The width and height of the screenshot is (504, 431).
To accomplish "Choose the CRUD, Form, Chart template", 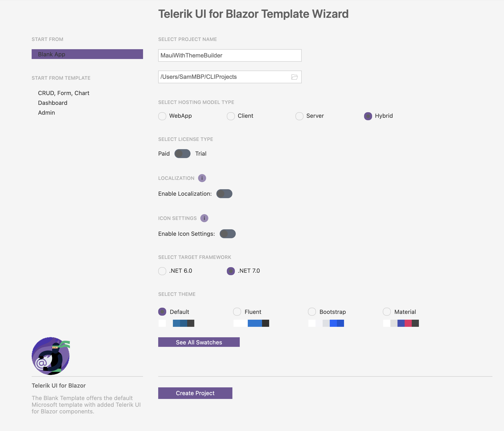I will coord(64,93).
